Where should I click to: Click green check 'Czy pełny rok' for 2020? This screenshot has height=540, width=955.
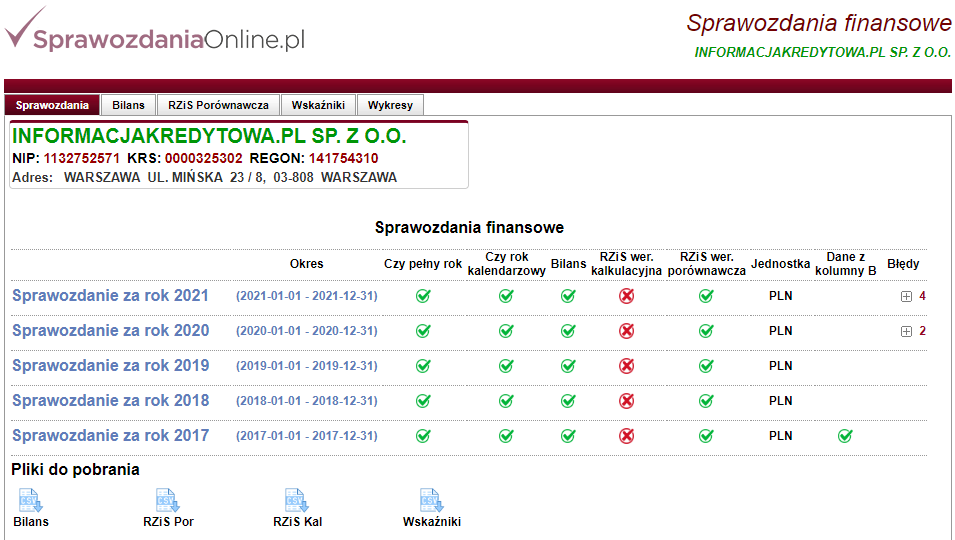click(x=423, y=331)
